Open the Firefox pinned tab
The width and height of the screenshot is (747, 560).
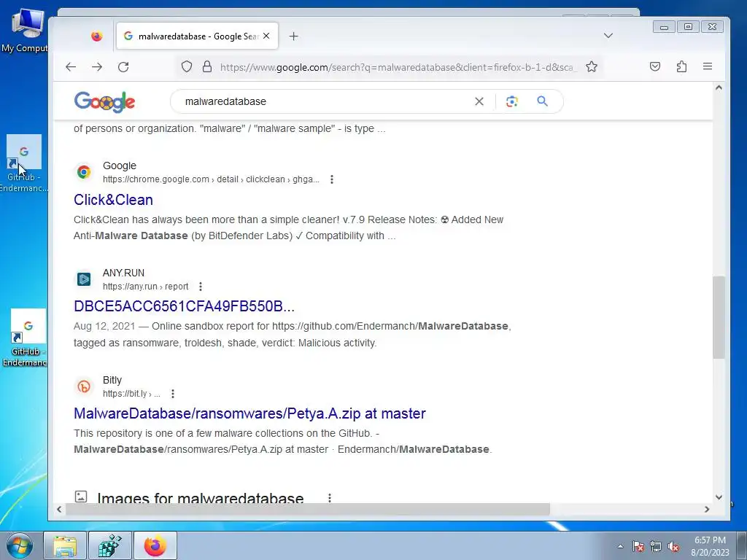[97, 36]
